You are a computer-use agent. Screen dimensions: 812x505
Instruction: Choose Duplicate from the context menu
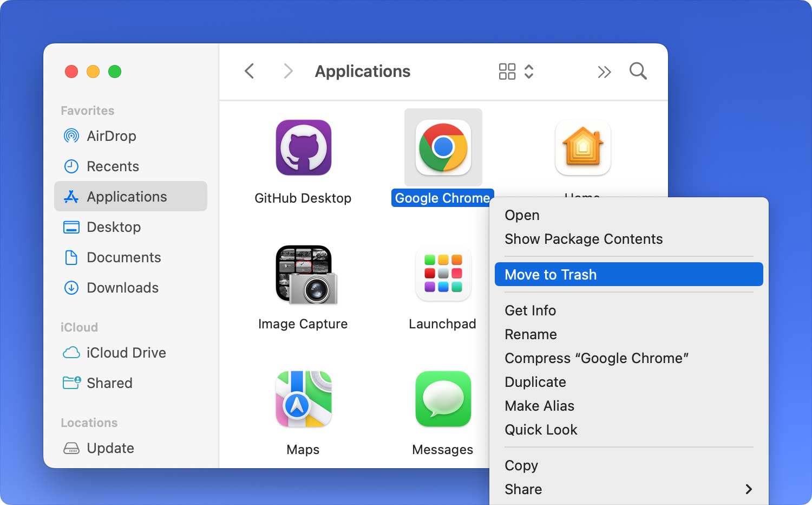(629, 382)
